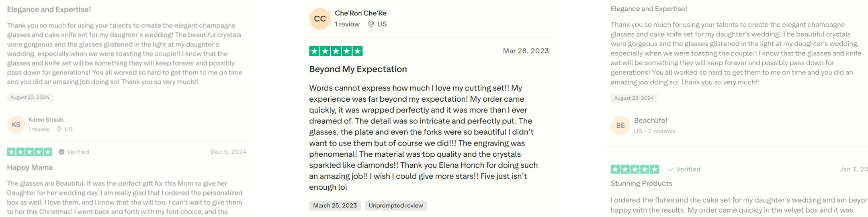Click Verified badge icon on Happy Mama review
The image size is (868, 217).
pos(61,152)
